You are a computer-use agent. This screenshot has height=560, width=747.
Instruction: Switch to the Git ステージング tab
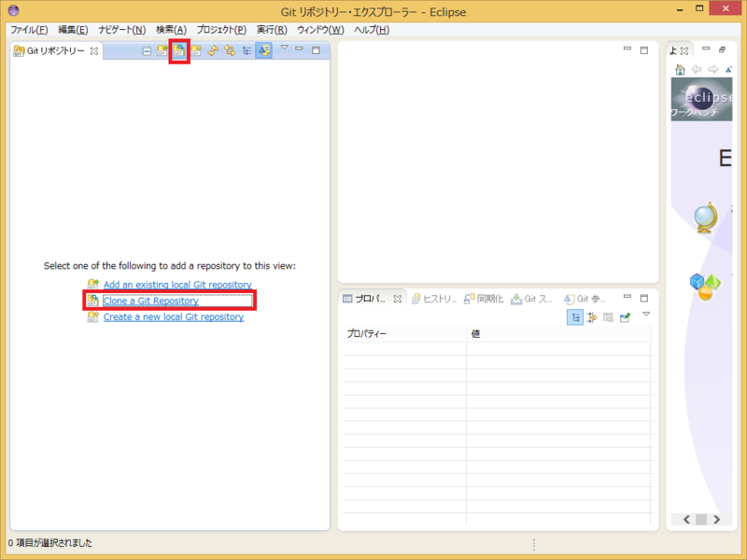pos(531,299)
